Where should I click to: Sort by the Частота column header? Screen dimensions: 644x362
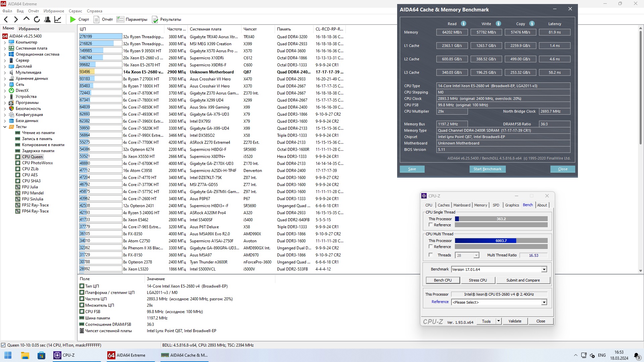pos(176,29)
